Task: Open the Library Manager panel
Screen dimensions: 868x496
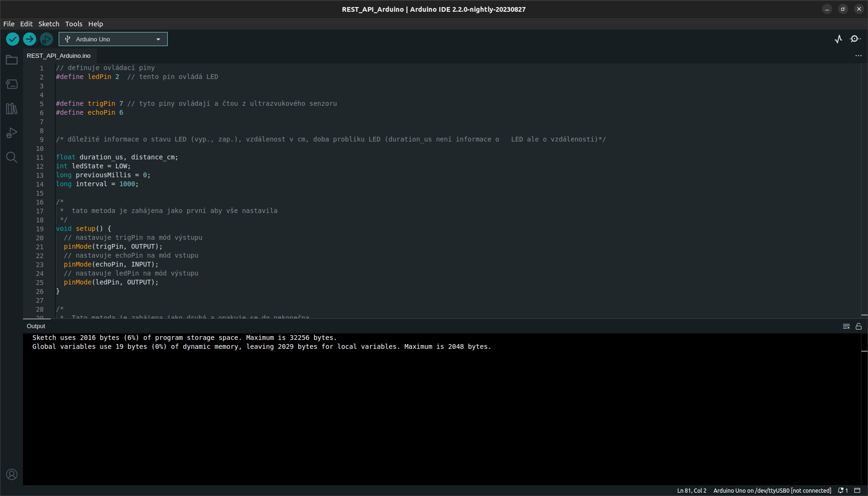Action: pos(12,109)
